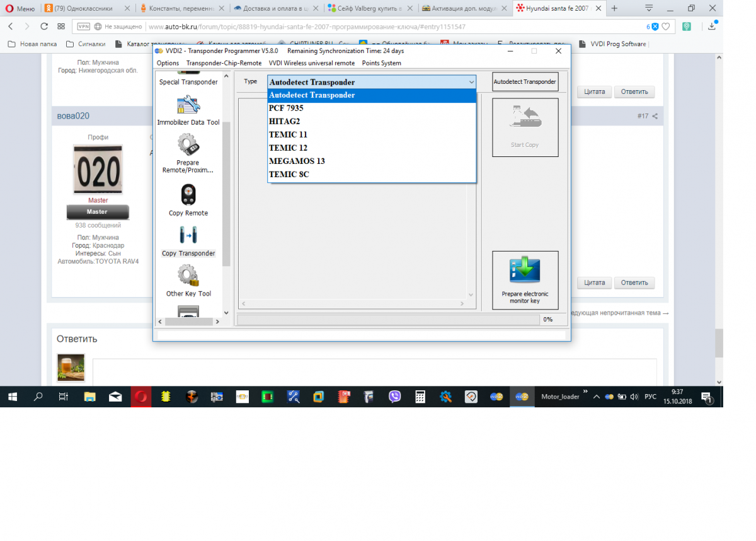Image resolution: width=756 pixels, height=541 pixels.
Task: Click the Prepare electronic monitor key button
Action: (525, 281)
